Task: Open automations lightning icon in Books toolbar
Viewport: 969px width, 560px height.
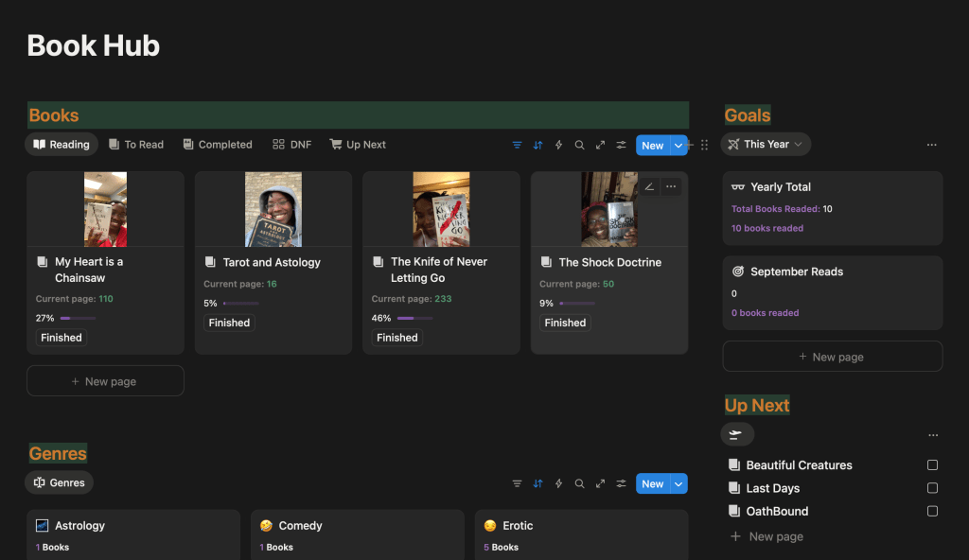Action: 558,145
